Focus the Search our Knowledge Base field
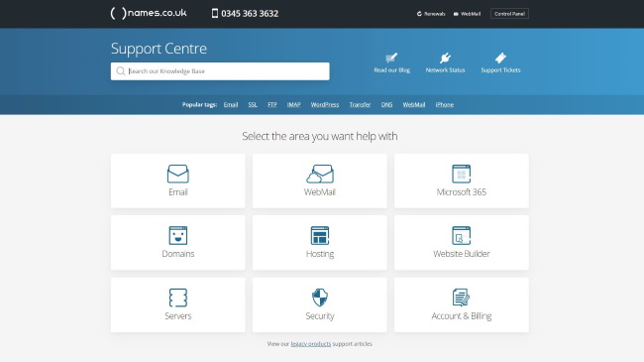This screenshot has width=644, height=362. tap(220, 71)
